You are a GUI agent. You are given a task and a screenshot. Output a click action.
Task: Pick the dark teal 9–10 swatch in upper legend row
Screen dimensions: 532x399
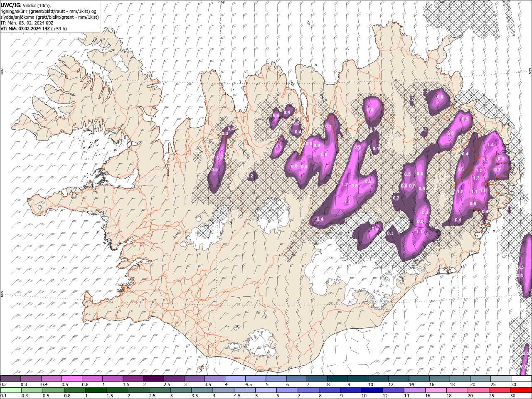pyautogui.click(x=357, y=379)
